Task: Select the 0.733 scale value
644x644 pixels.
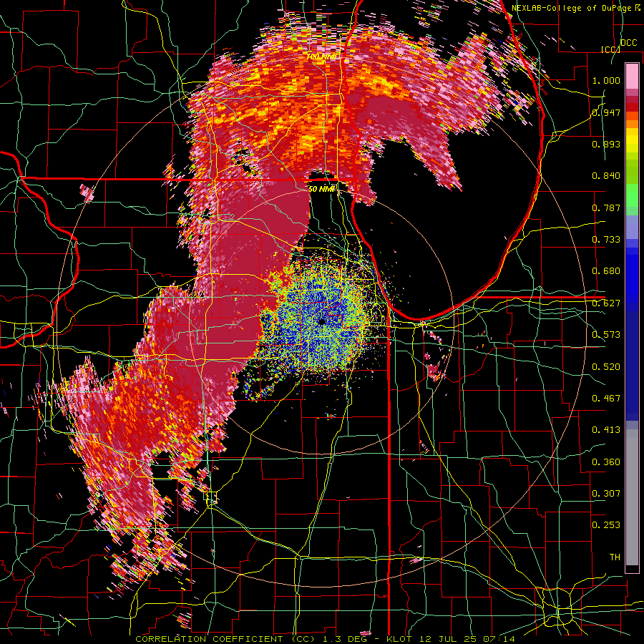Action: click(x=606, y=240)
